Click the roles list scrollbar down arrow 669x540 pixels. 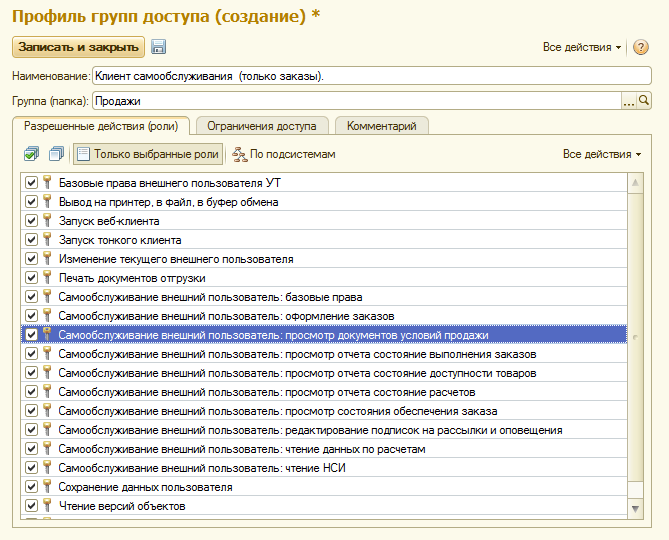click(x=636, y=510)
